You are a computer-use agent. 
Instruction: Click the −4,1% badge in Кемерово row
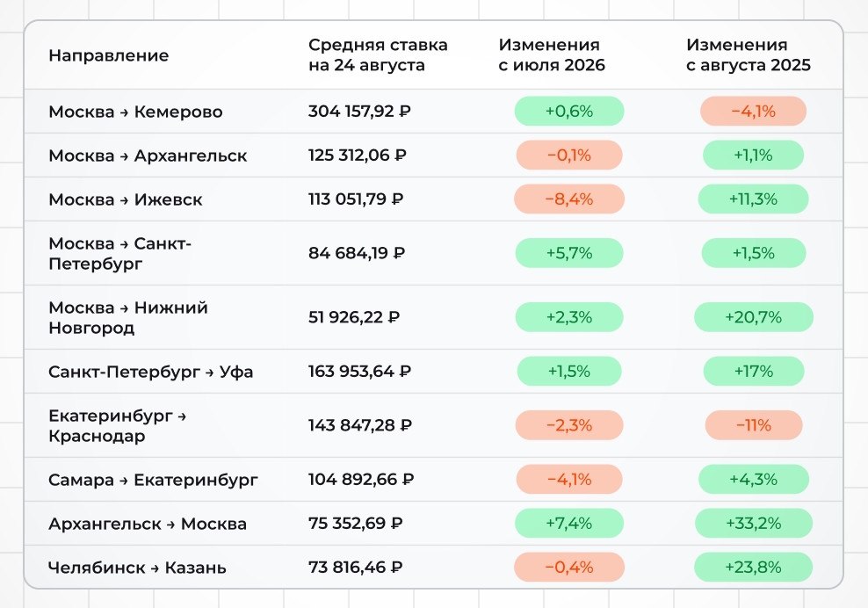coord(753,111)
